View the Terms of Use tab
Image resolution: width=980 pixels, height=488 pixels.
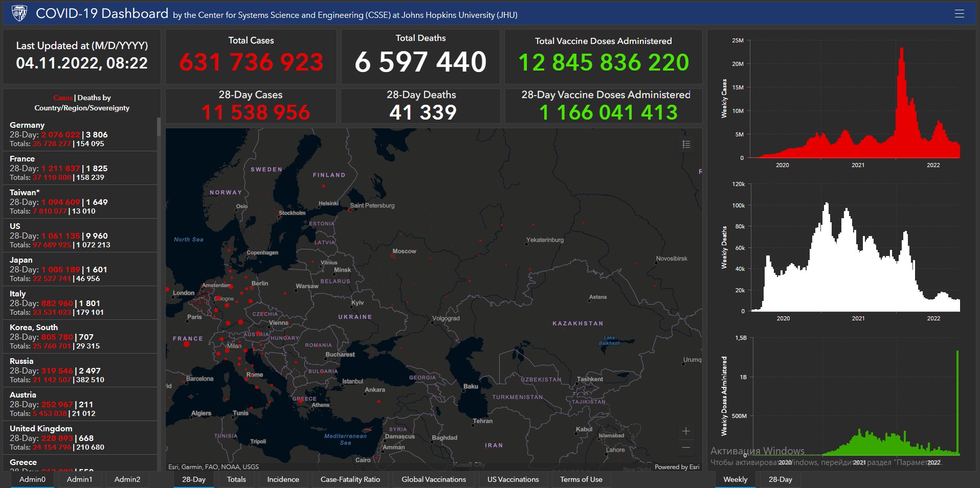tap(581, 479)
